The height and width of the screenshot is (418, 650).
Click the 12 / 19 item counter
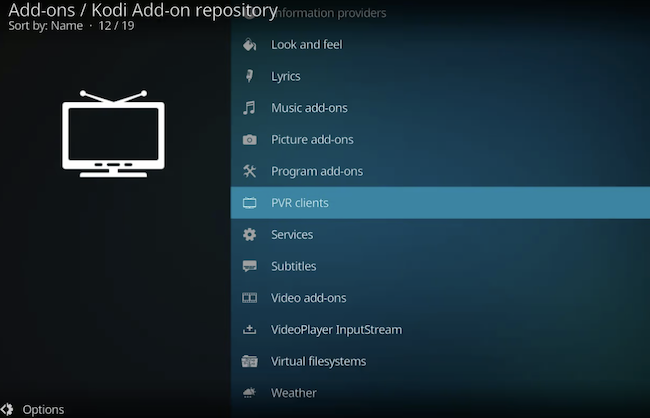click(x=116, y=26)
